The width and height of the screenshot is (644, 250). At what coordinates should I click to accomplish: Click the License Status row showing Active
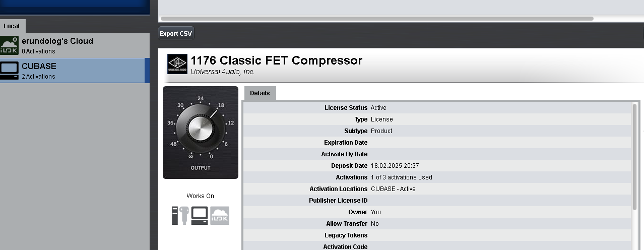click(x=378, y=108)
